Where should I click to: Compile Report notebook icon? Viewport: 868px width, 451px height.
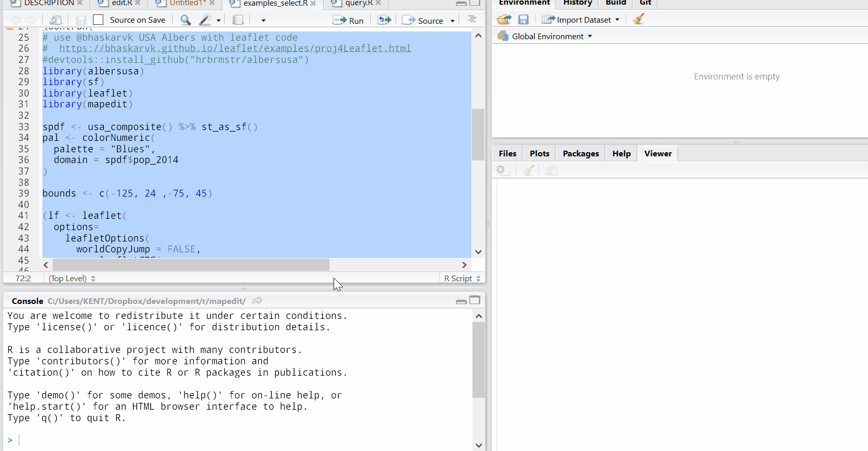[238, 20]
